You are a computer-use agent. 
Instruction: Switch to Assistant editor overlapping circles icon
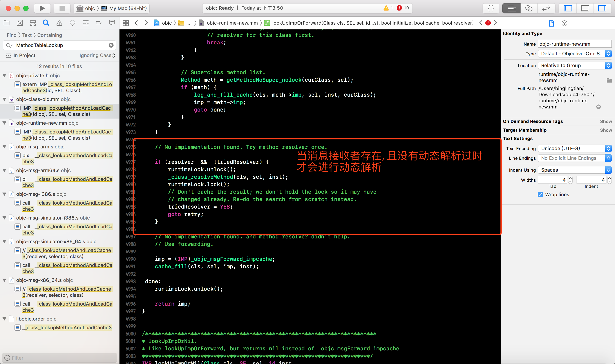[x=529, y=8]
